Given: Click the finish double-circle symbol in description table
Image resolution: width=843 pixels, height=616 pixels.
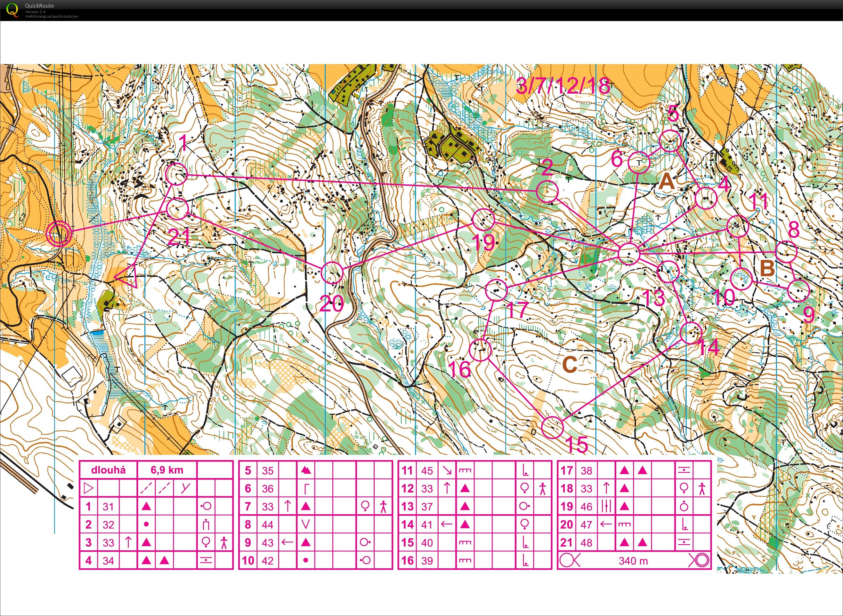Looking at the screenshot, I should point(699,560).
